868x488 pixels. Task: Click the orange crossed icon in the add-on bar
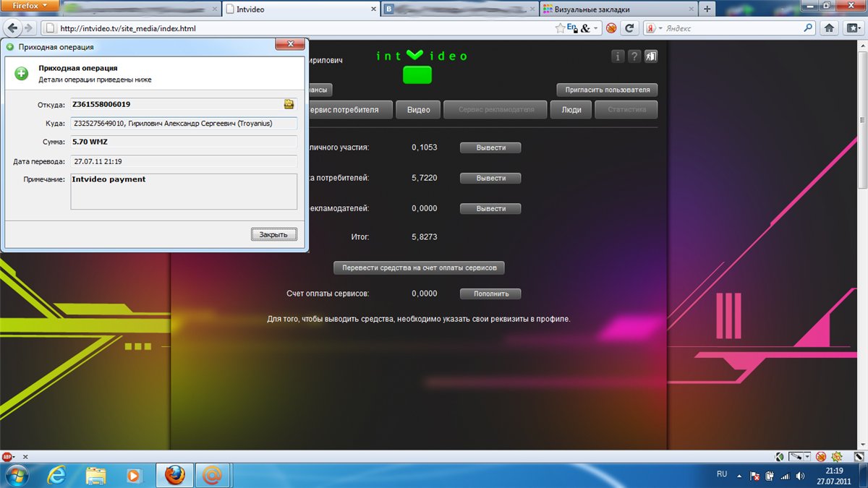(822, 457)
